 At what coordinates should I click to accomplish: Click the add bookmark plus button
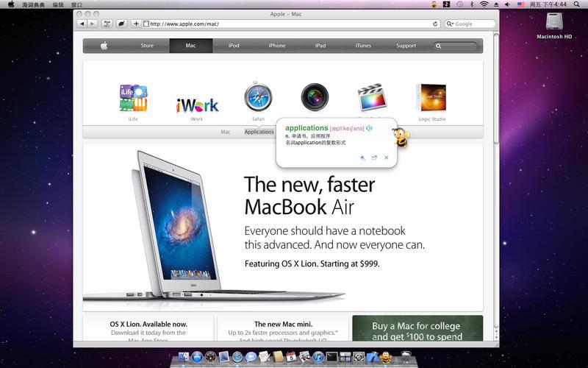(x=136, y=24)
